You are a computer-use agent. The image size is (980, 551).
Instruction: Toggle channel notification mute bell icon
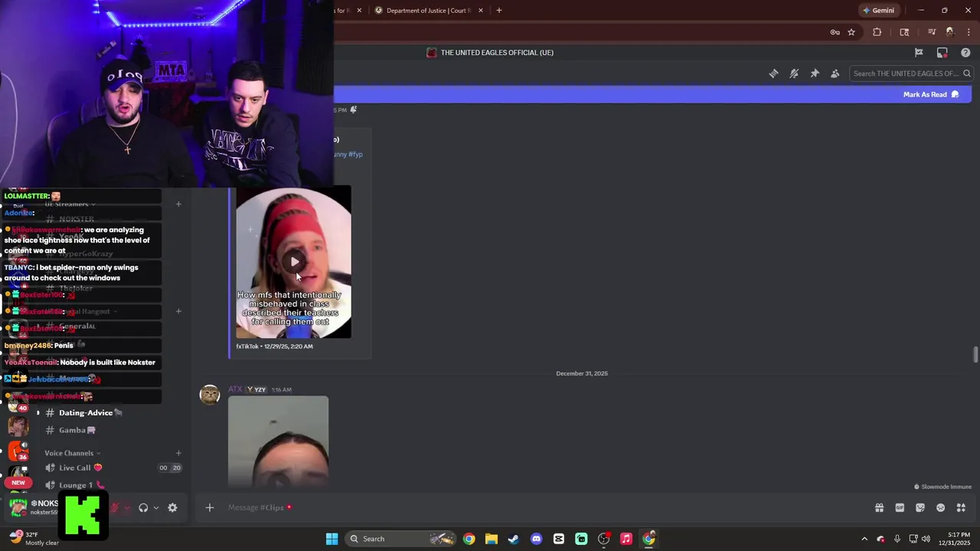[x=794, y=73]
